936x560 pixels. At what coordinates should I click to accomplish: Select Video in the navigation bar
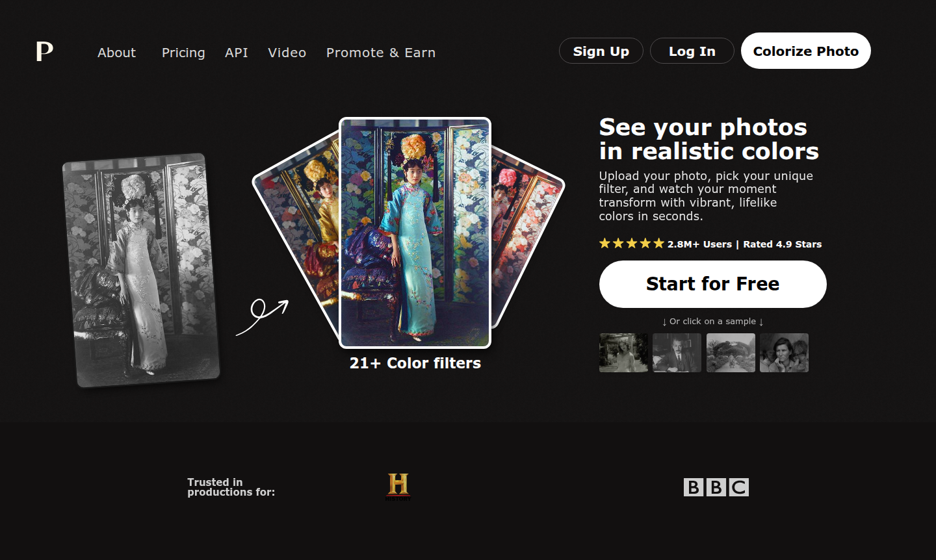[x=287, y=53]
